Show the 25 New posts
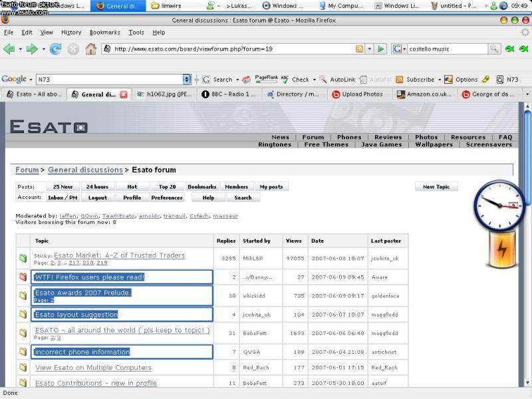532x399 pixels. [63, 187]
